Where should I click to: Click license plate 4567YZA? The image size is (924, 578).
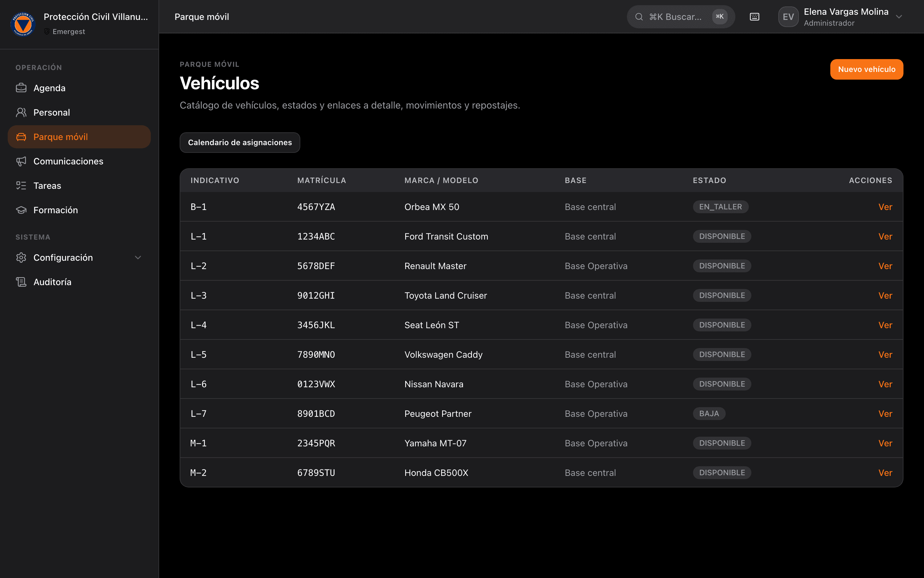coord(316,207)
